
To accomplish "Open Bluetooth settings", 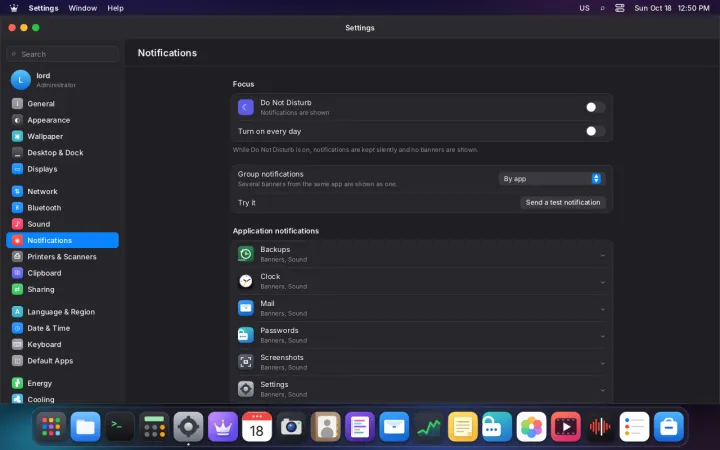I will tap(62, 208).
